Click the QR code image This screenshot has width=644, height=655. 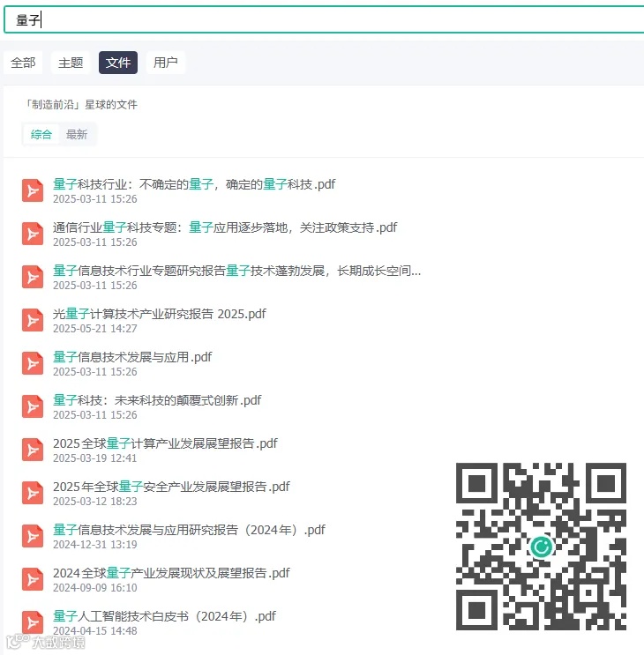541,547
